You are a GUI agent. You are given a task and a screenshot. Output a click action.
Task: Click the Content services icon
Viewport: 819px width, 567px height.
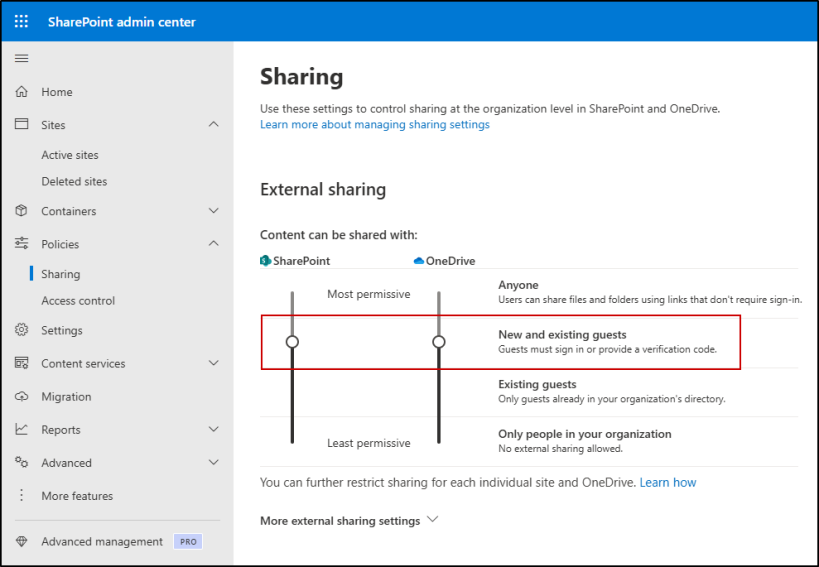pos(21,363)
